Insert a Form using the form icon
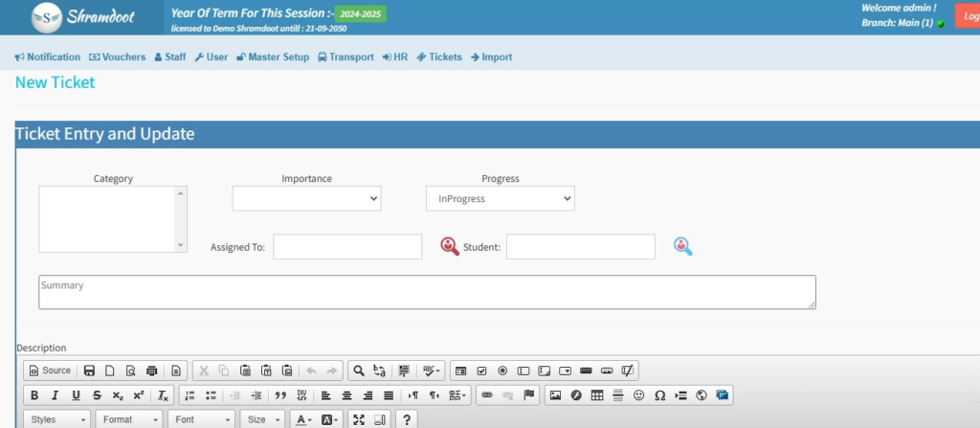The image size is (980, 428). tap(460, 371)
